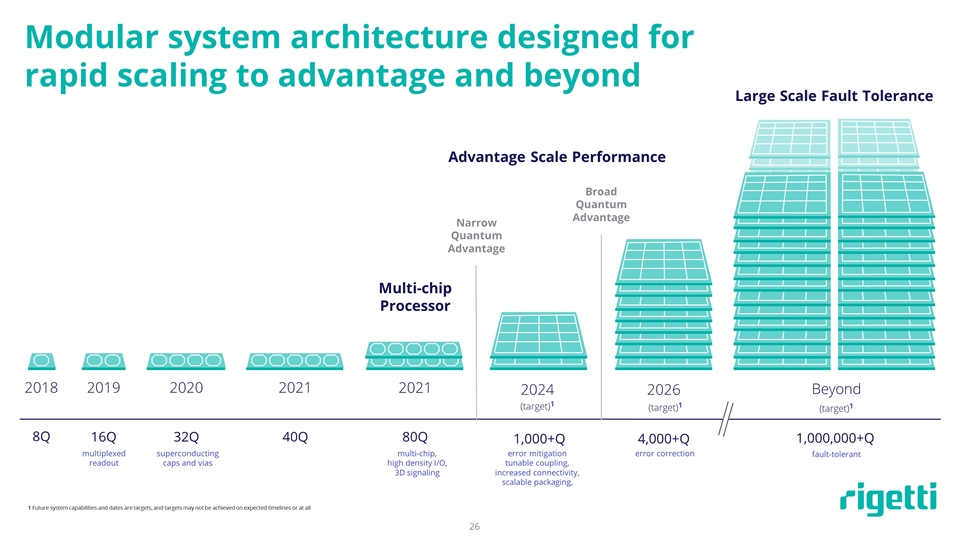Click the 80Q multi-chip processor graphic
Viewport: 960px width, 540px height.
pos(414,355)
